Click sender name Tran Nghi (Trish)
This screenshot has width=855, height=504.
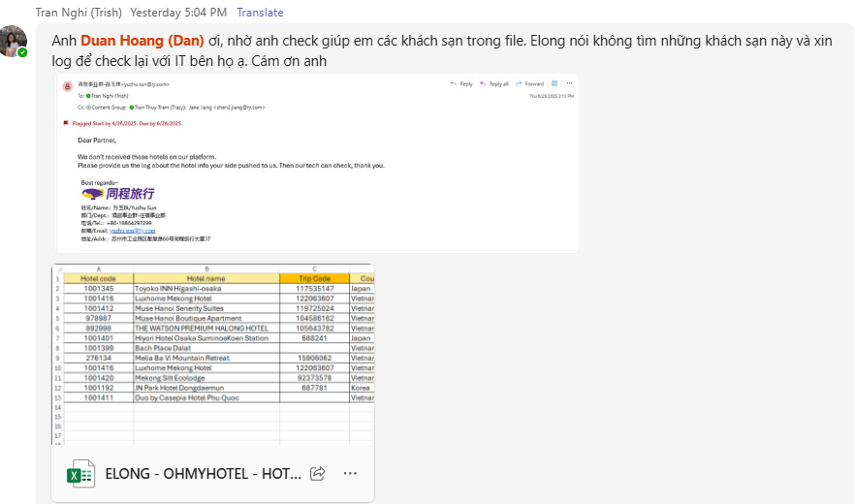coord(79,13)
